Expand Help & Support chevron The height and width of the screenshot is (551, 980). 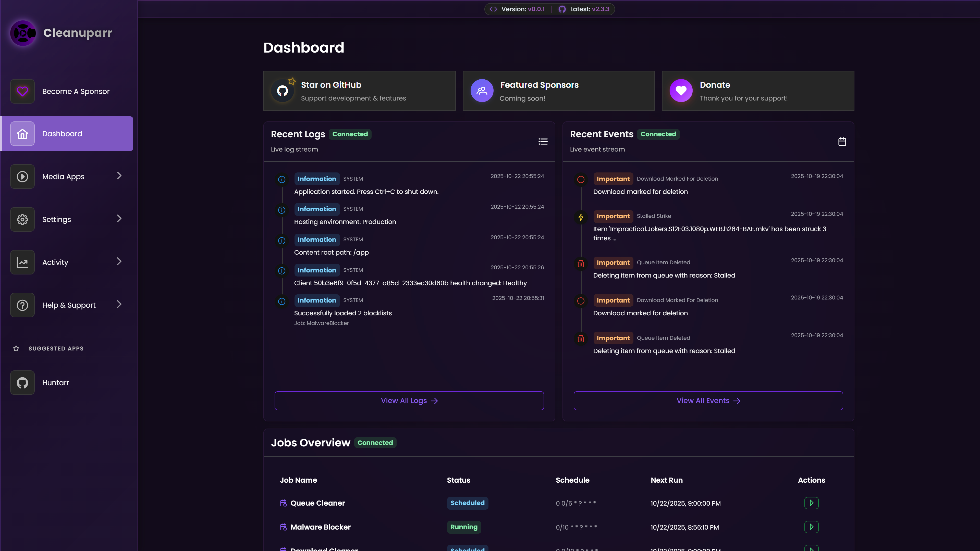[x=119, y=304]
